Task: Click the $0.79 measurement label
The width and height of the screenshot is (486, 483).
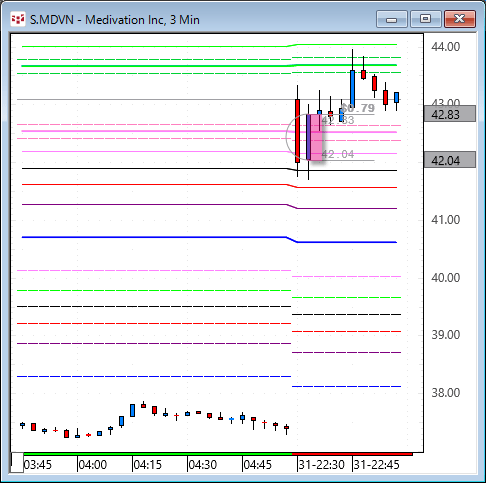Action: click(x=358, y=108)
